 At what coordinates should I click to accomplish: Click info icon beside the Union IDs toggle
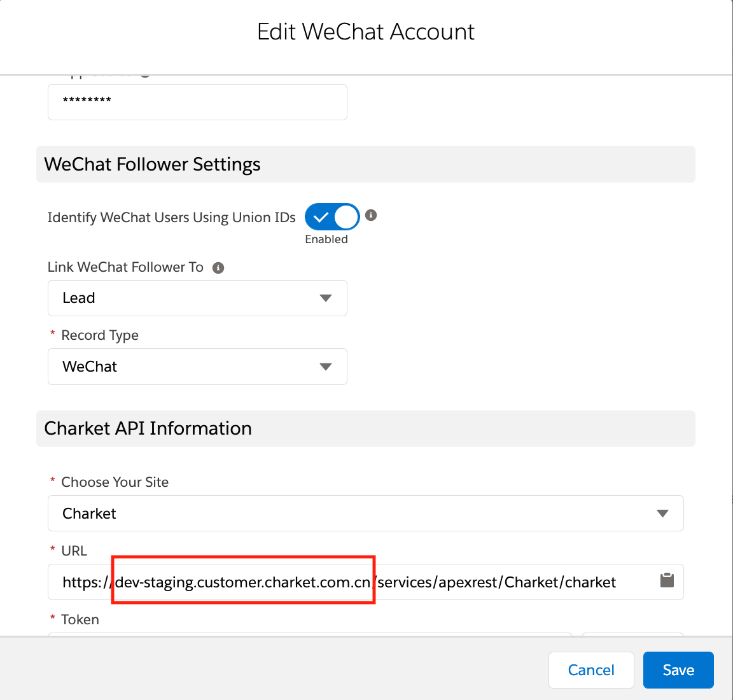tap(371, 215)
